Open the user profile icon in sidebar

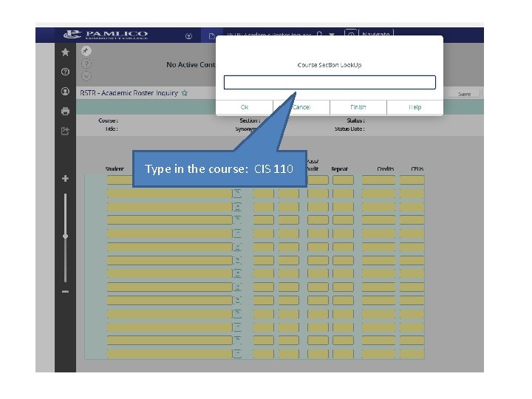point(65,92)
